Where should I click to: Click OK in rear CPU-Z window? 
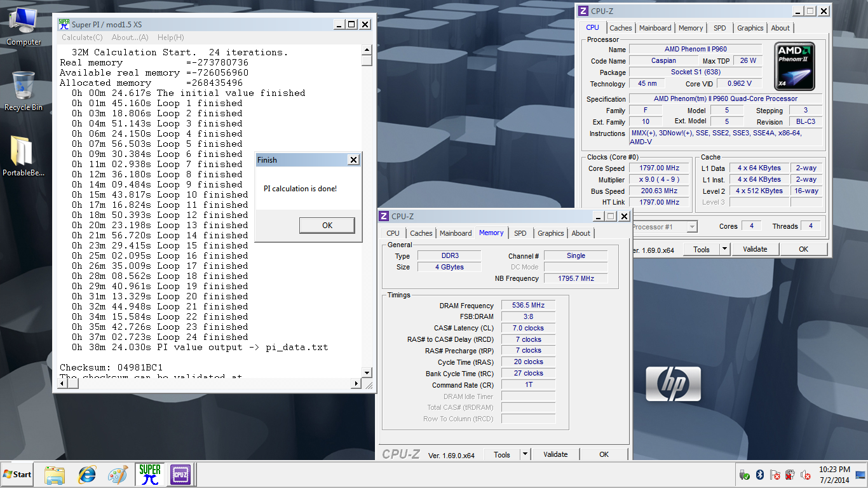pyautogui.click(x=804, y=249)
